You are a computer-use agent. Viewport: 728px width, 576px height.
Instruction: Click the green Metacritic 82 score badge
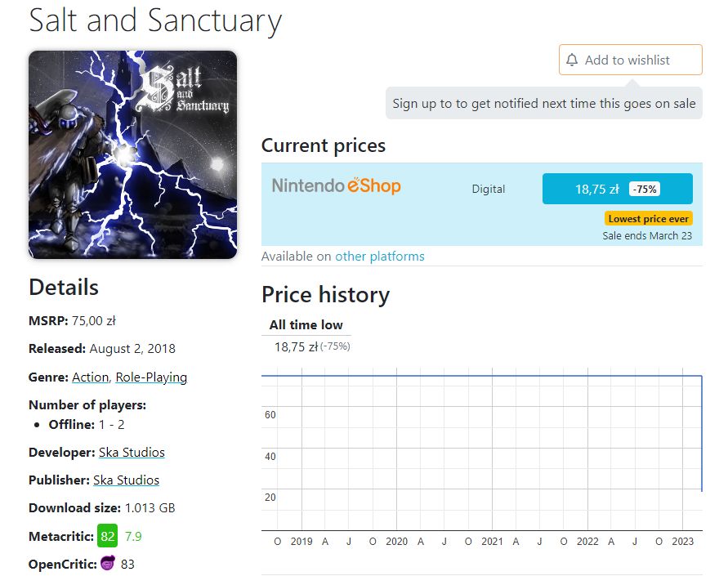107,536
